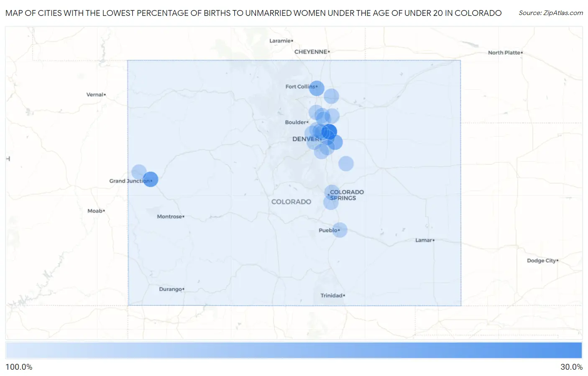The image size is (588, 376).
Task: Click the Durango city label
Action: coord(171,289)
